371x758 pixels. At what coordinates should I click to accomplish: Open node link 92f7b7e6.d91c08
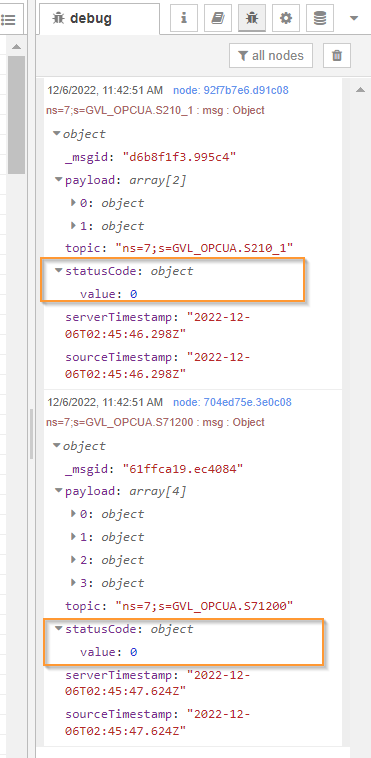[x=231, y=90]
